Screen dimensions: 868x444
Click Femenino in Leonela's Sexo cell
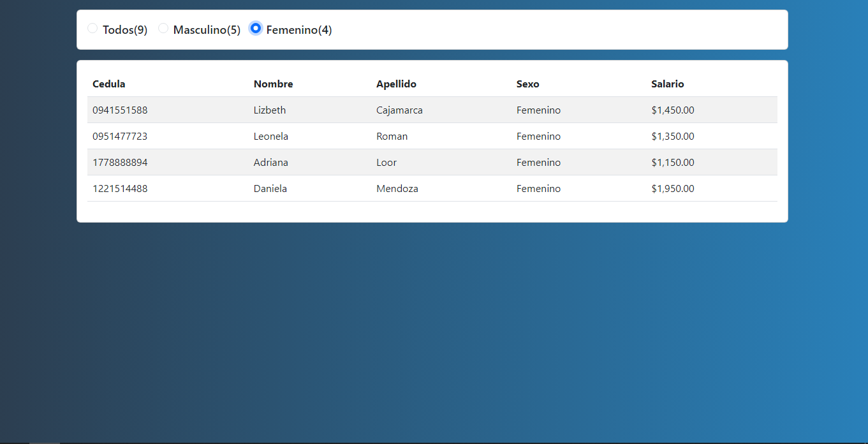pos(538,136)
